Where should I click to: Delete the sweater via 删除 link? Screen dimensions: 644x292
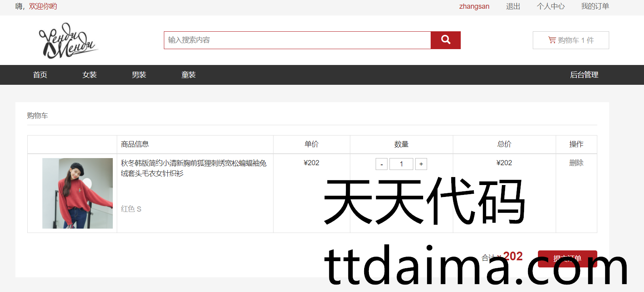coord(576,163)
